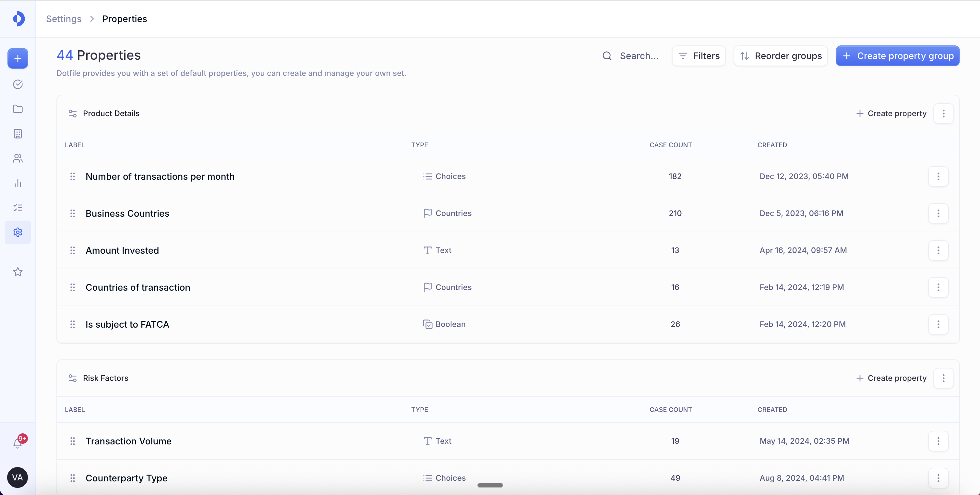Click the circled checkmark icon in sidebar
Screen dimensions: 980x495
pos(18,84)
